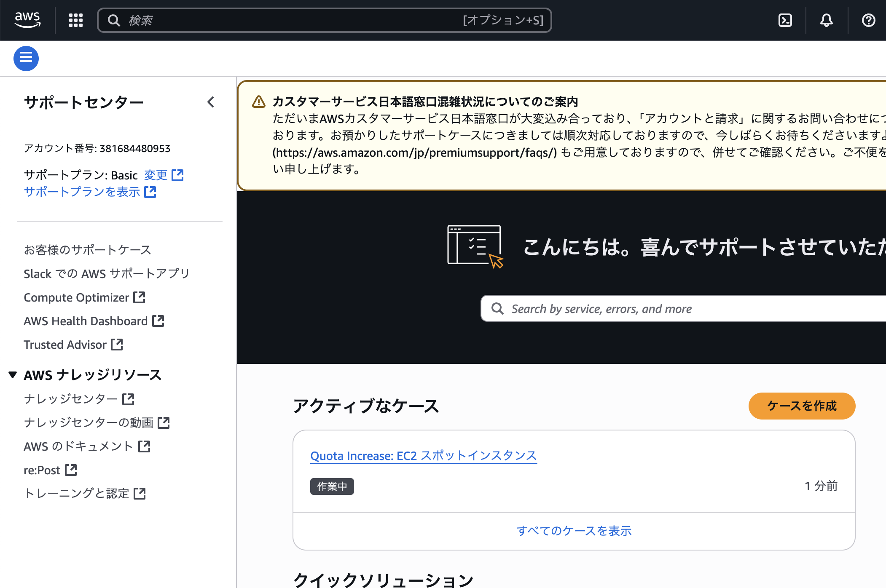This screenshot has height=588, width=886.
Task: Open the notifications bell icon
Action: pyautogui.click(x=826, y=20)
